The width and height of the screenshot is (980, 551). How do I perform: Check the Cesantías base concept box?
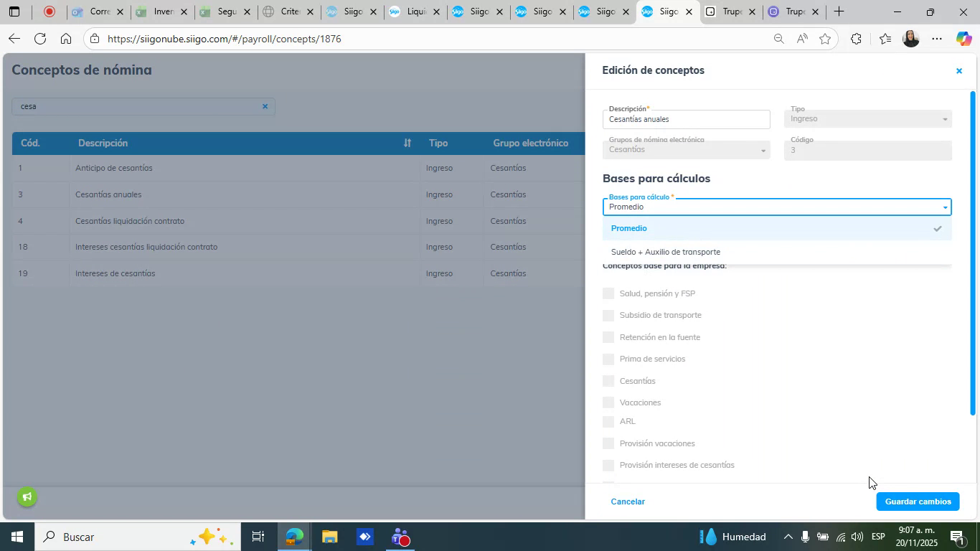click(x=608, y=381)
